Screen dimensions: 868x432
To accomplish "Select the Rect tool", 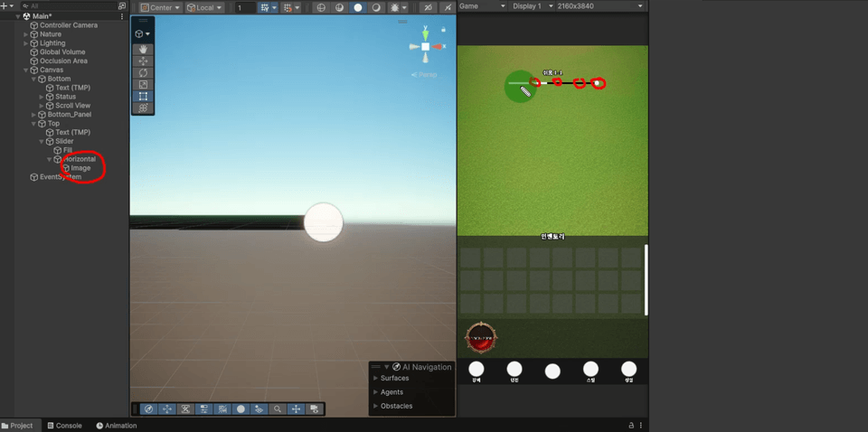I will (143, 96).
